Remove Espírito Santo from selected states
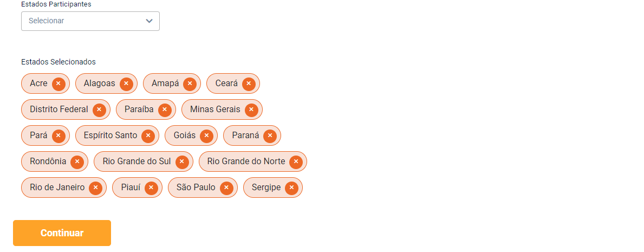Image resolution: width=644 pixels, height=252 pixels. (148, 135)
